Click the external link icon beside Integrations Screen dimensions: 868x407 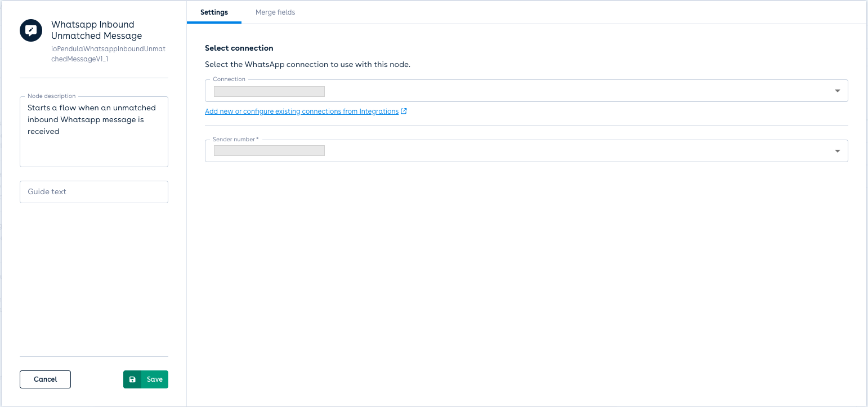(x=404, y=111)
